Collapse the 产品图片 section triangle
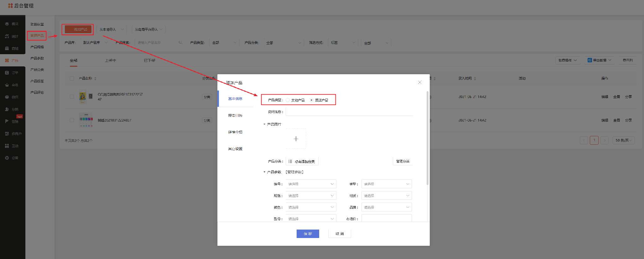This screenshot has height=259, width=644. coord(264,124)
